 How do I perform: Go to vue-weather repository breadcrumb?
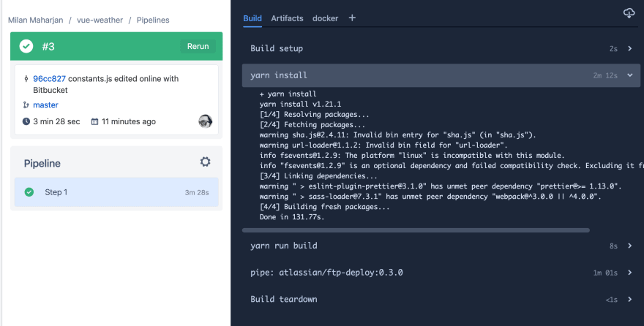pos(100,20)
